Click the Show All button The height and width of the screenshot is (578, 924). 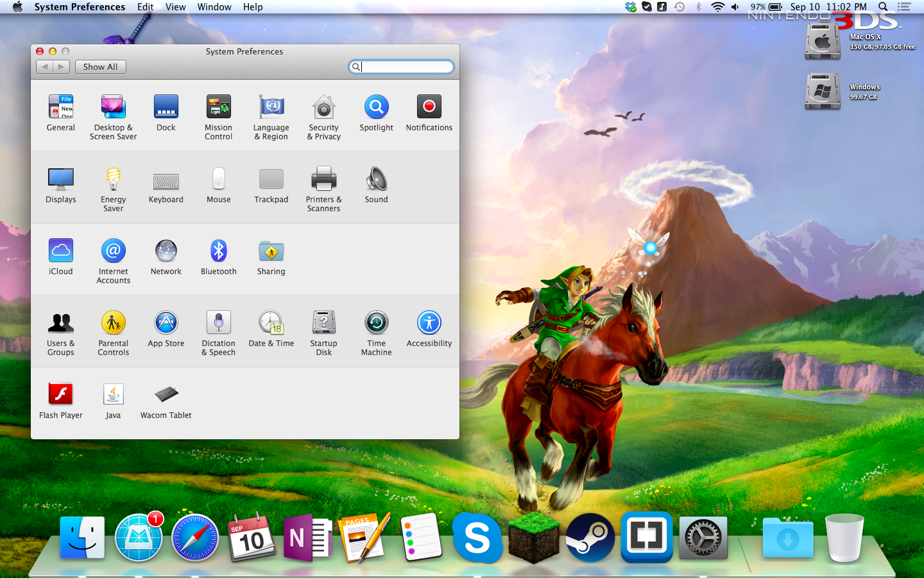point(101,67)
